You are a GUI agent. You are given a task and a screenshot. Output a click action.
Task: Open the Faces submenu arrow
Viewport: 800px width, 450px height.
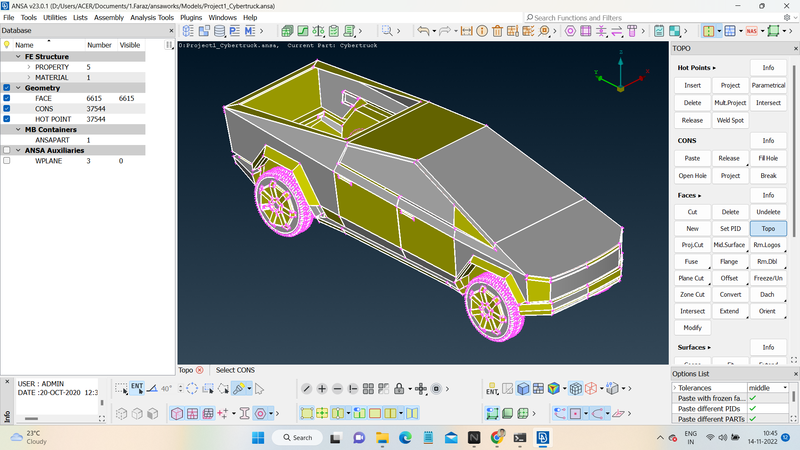click(699, 195)
